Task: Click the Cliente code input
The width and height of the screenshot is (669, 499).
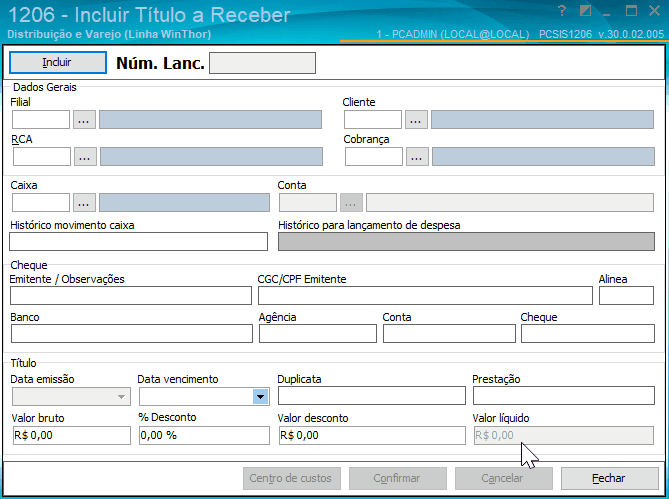Action: click(x=373, y=119)
